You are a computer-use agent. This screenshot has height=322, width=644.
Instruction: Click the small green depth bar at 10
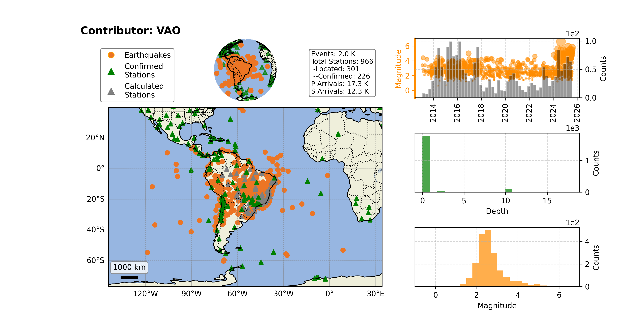coord(508,191)
